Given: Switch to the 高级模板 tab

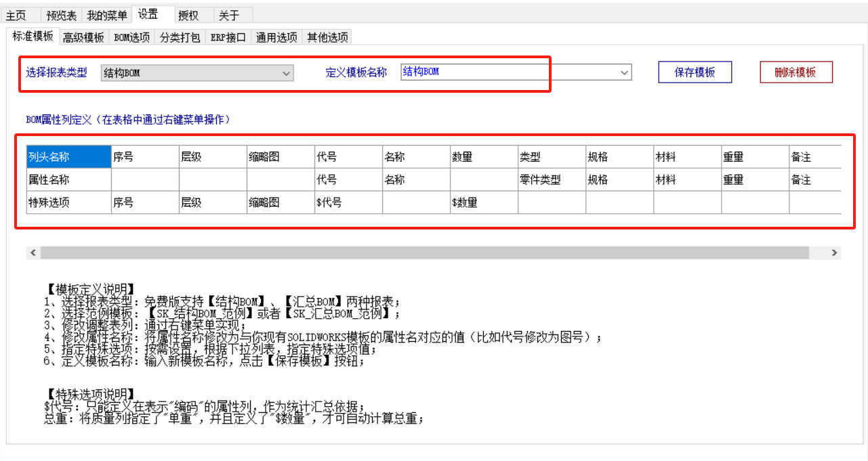Looking at the screenshot, I should 83,37.
